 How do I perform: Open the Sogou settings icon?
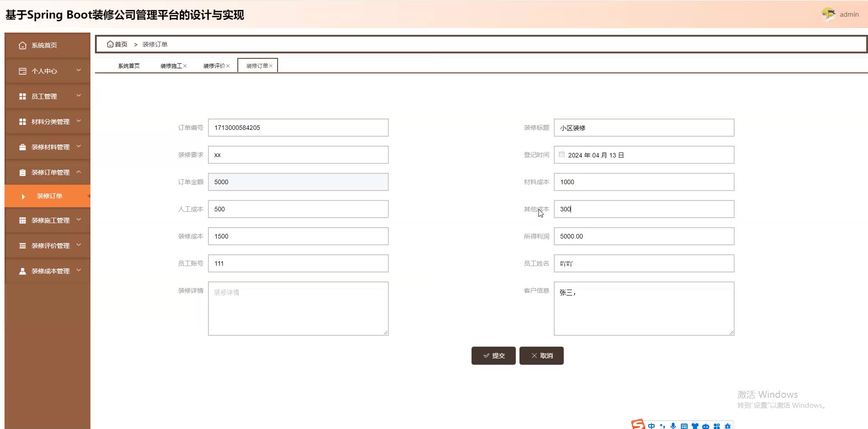point(727,426)
